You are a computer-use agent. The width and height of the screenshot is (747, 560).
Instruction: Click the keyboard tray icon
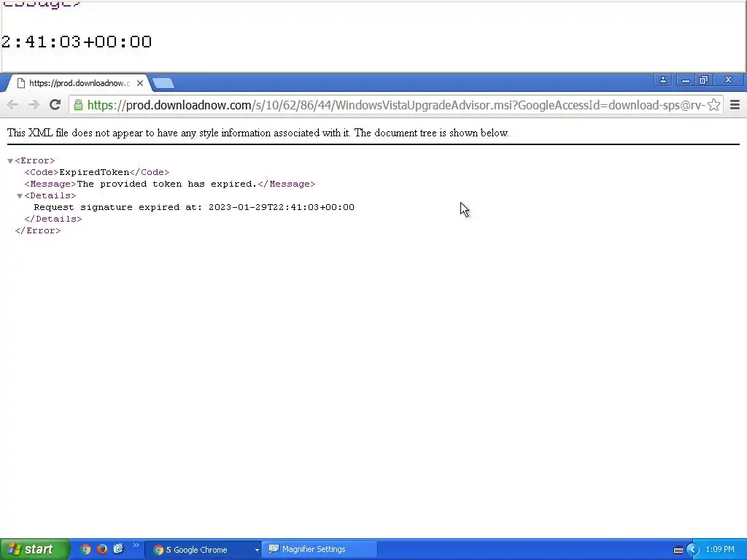tap(678, 550)
